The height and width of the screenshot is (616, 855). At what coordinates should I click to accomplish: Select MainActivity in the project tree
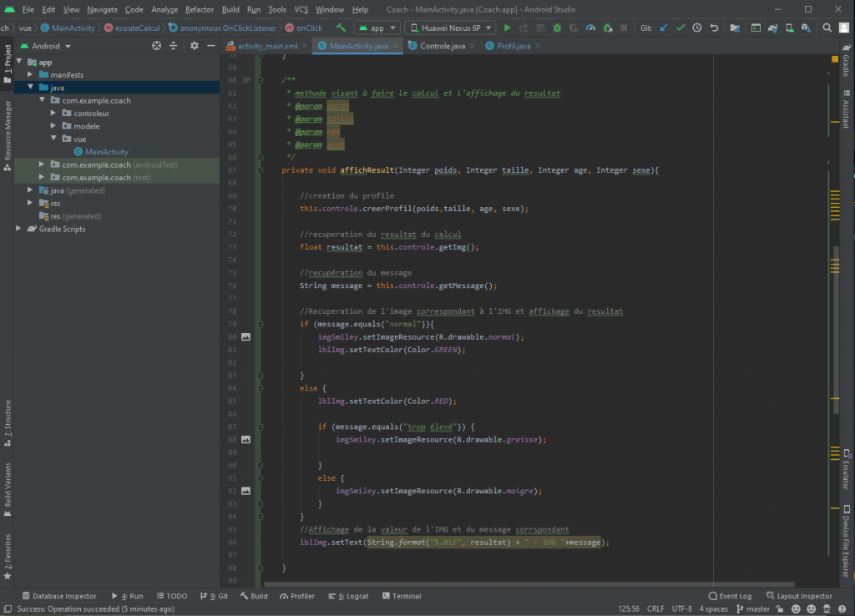click(106, 152)
